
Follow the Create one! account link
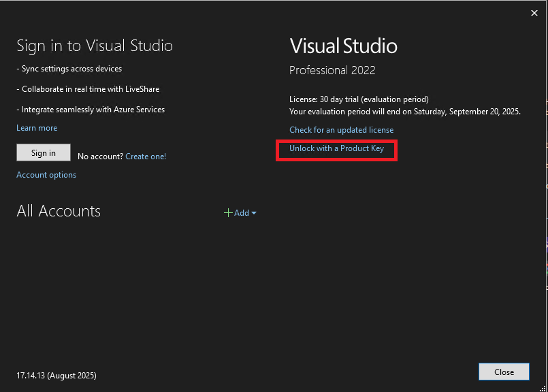click(x=146, y=156)
